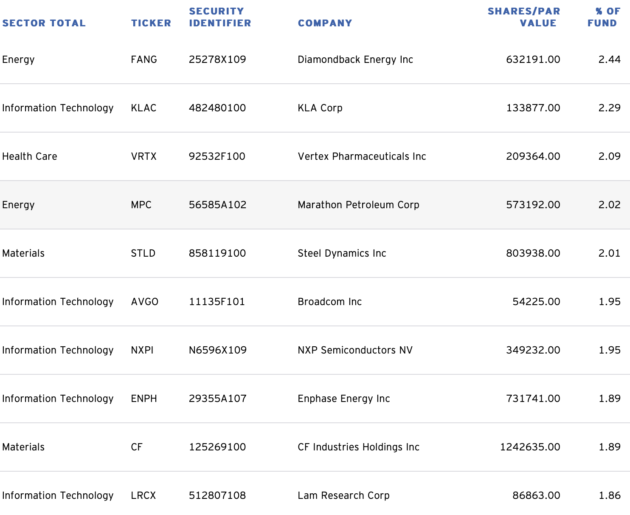Viewport: 630px width, 515px height.
Task: Select identifier 858119100
Action: tap(217, 253)
